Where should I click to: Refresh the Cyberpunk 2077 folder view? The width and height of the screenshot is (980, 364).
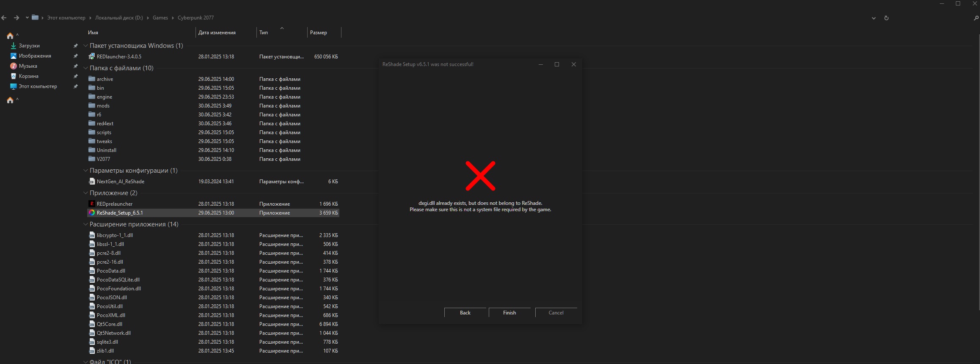[x=886, y=18]
